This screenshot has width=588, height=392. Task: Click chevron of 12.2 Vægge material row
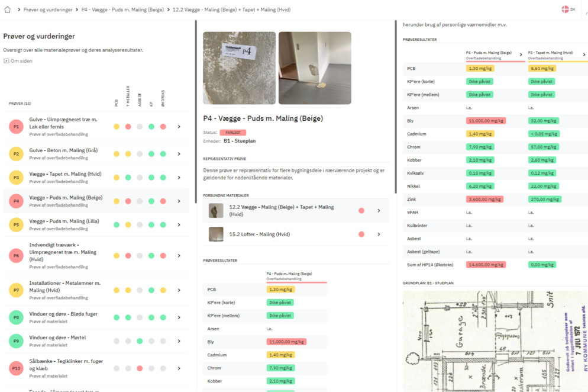(379, 211)
